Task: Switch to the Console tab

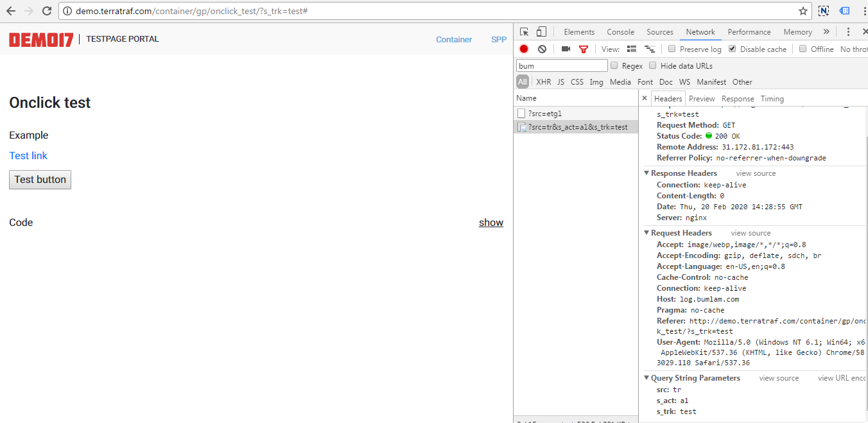Action: pyautogui.click(x=620, y=32)
